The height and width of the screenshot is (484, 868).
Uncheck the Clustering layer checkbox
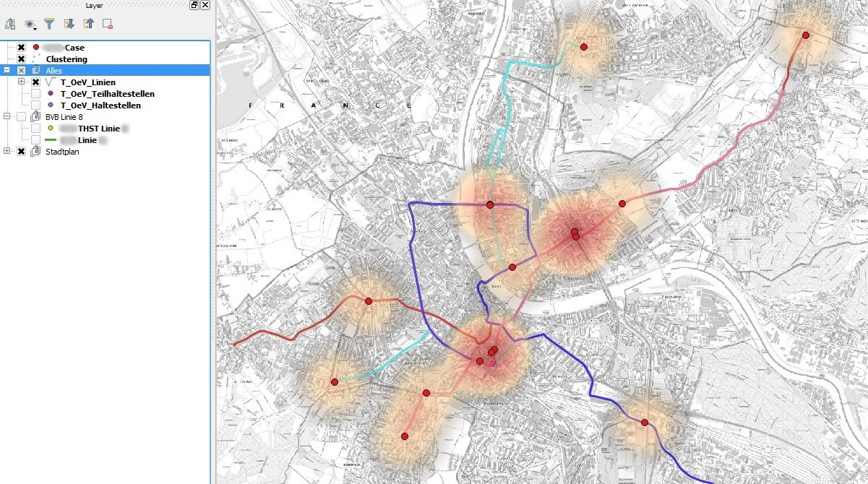point(21,59)
